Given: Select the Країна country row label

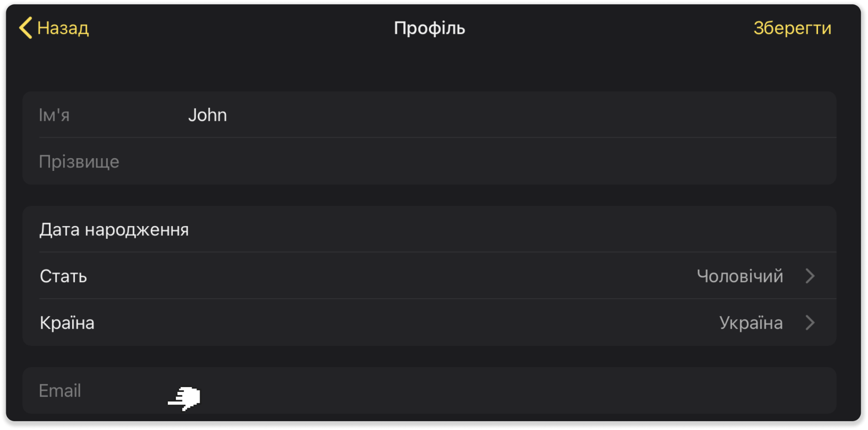Looking at the screenshot, I should (67, 323).
